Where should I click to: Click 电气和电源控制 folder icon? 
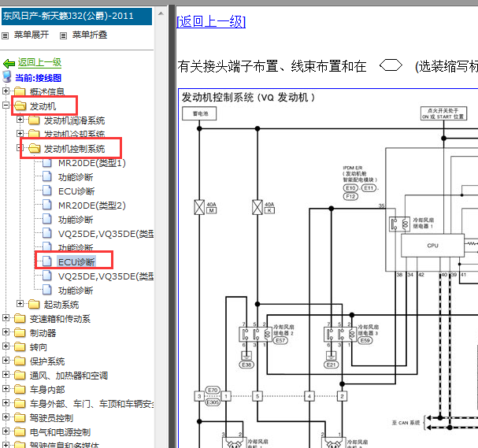[20, 431]
